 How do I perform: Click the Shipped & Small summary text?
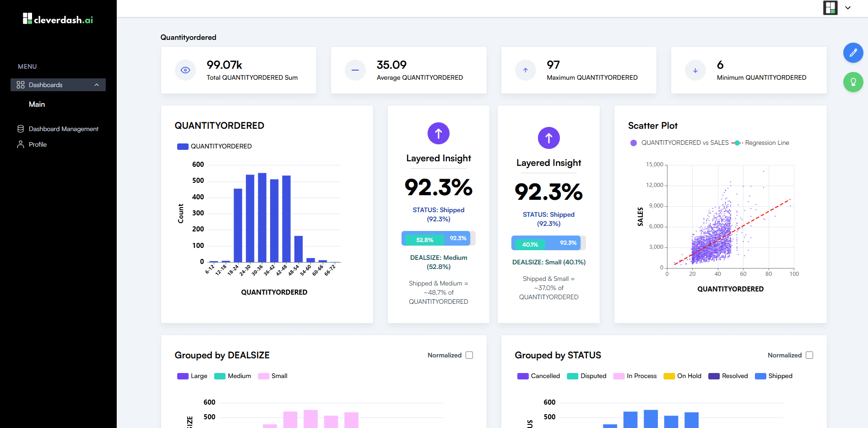[x=549, y=288]
